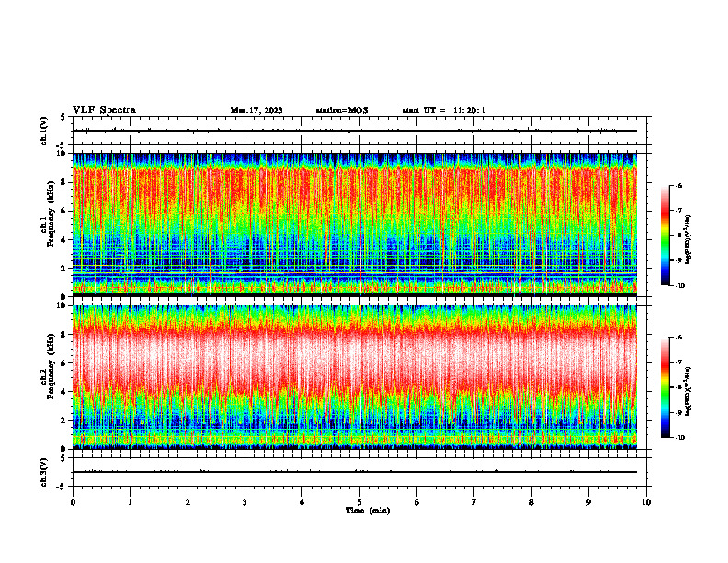Click the "ch.1(V)" waveform axis label
This screenshot has width=728, height=563.
pyautogui.click(x=44, y=131)
